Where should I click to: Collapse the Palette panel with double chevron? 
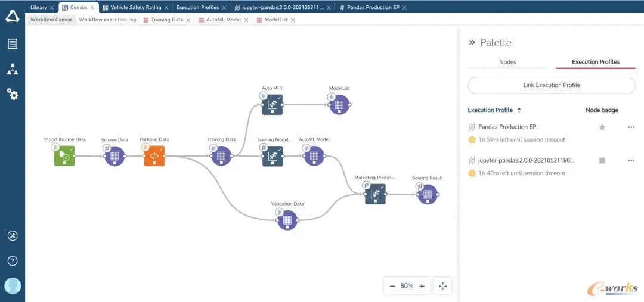[472, 42]
